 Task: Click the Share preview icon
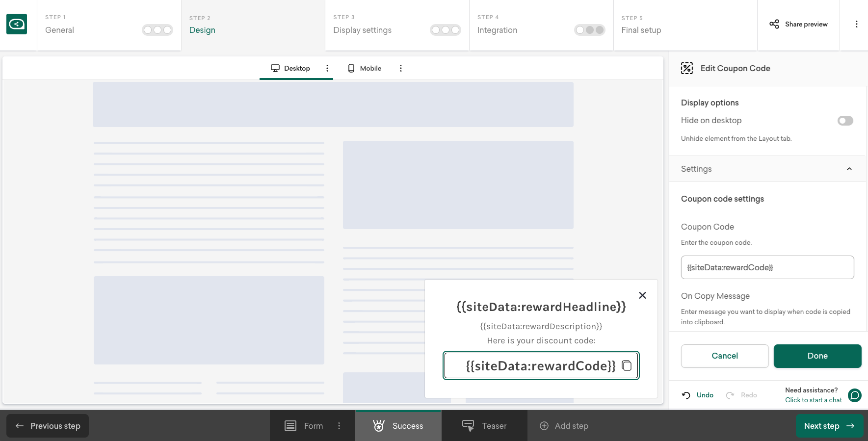(774, 24)
